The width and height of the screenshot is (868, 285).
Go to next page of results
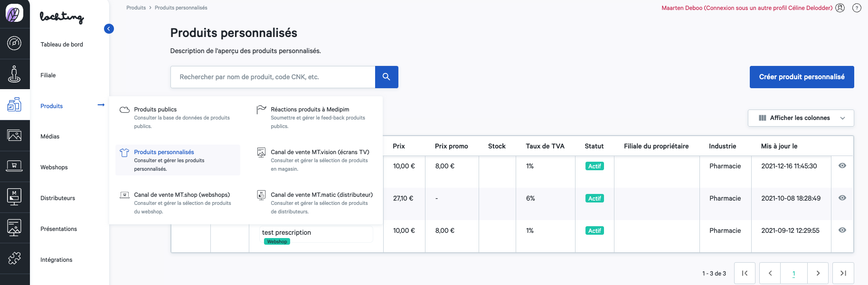point(818,273)
